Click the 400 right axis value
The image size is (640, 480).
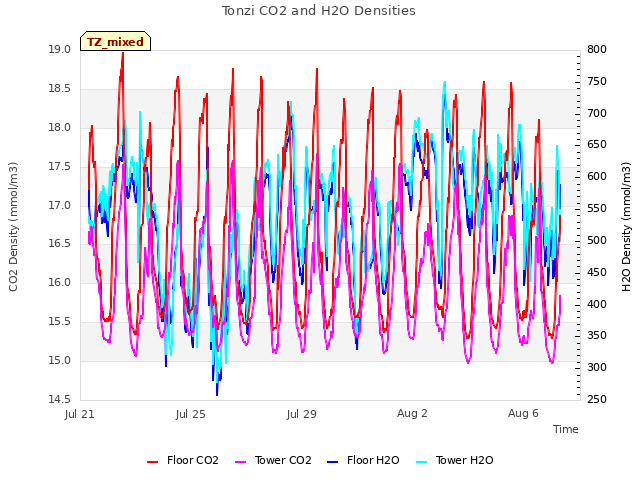click(597, 304)
